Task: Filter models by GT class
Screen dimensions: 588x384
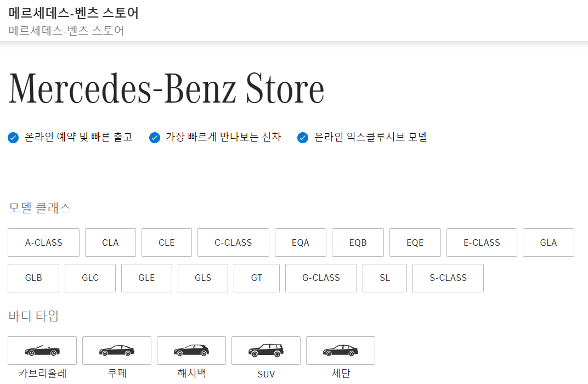Action: click(256, 278)
